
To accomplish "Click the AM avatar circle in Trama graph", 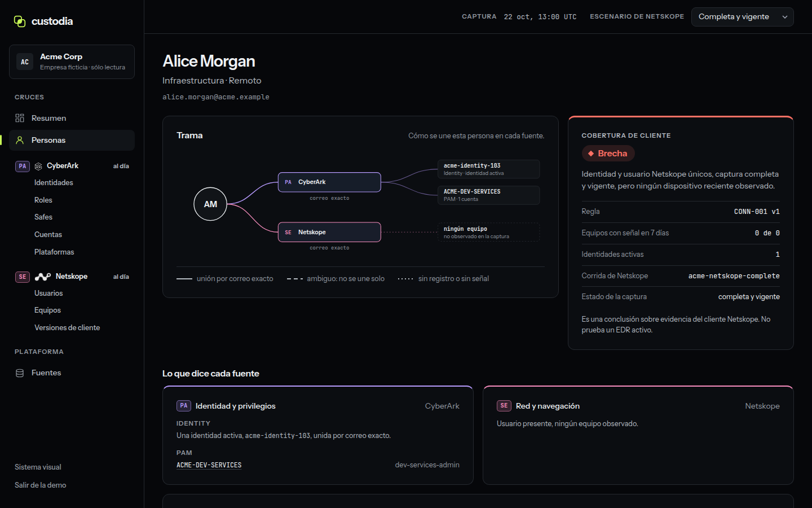I will click(x=210, y=204).
